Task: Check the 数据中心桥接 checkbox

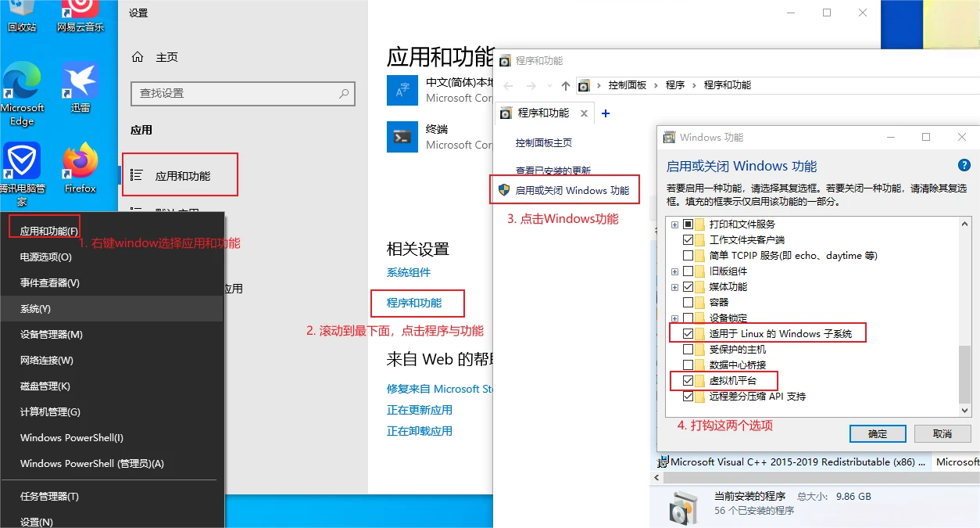Action: 689,365
